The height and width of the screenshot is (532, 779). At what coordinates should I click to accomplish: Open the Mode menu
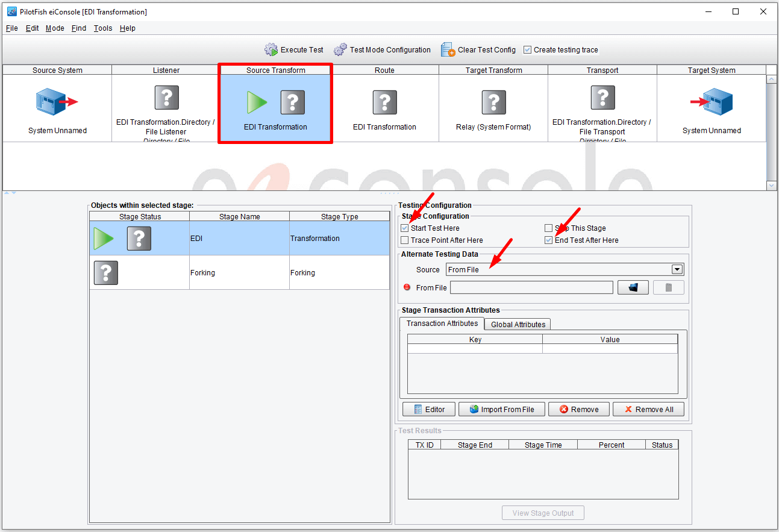point(55,28)
